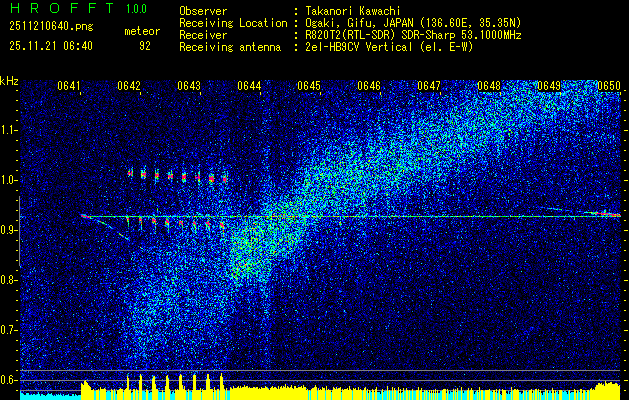Click the meteor label
The image size is (629, 400).
tap(142, 31)
